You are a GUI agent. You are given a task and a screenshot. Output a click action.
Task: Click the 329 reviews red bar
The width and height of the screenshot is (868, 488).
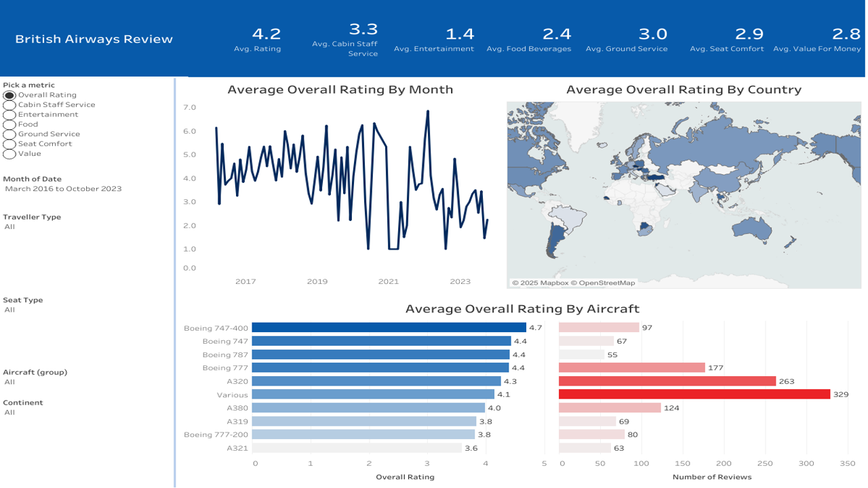click(x=694, y=394)
